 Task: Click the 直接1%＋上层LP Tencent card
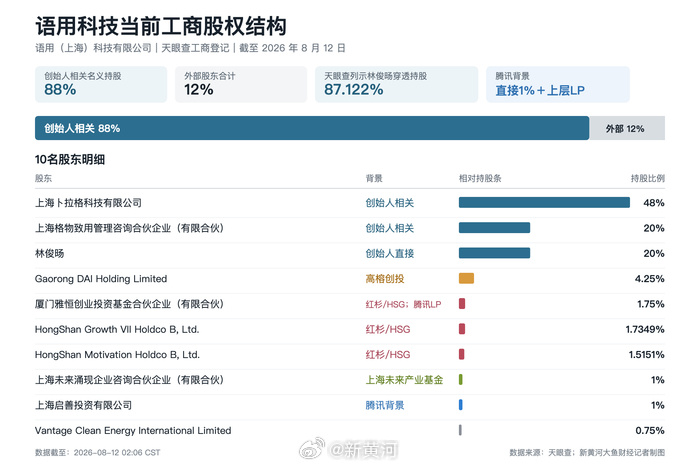[558, 84]
